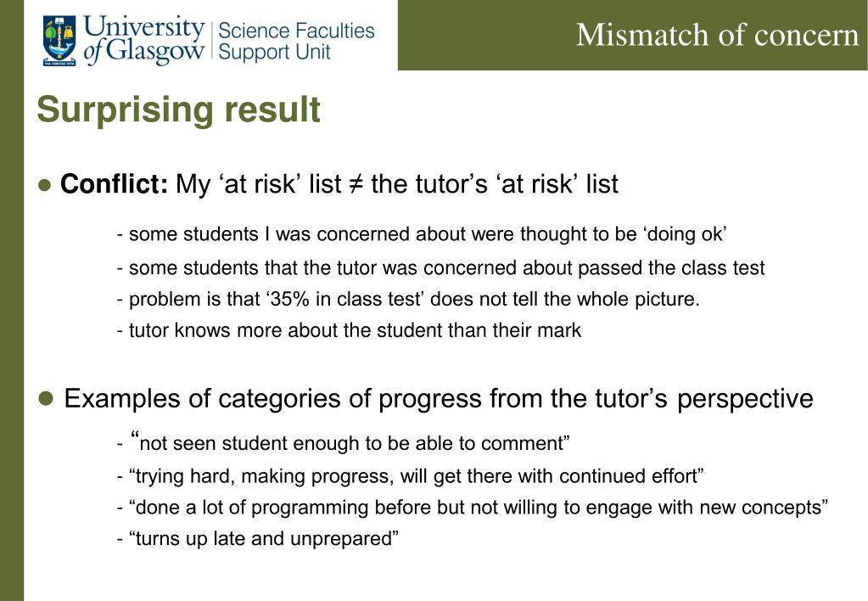Click the '35% in class test' line
The width and height of the screenshot is (868, 601).
tap(408, 299)
